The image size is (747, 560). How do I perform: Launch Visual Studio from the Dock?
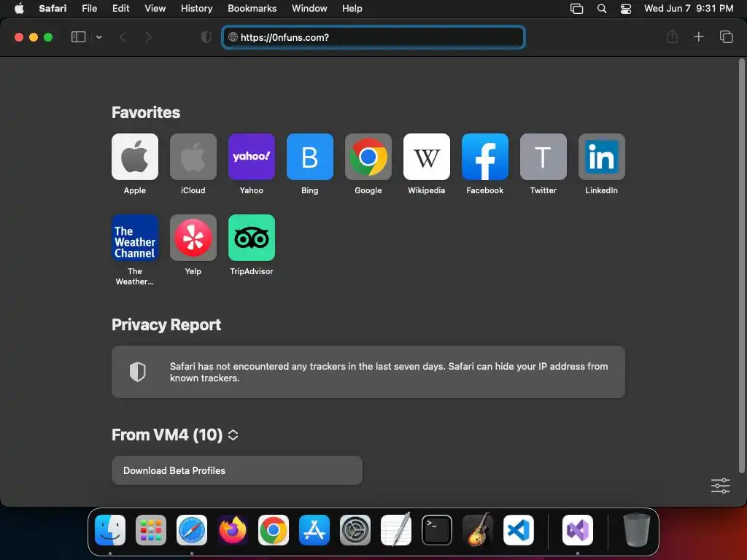coord(578,530)
